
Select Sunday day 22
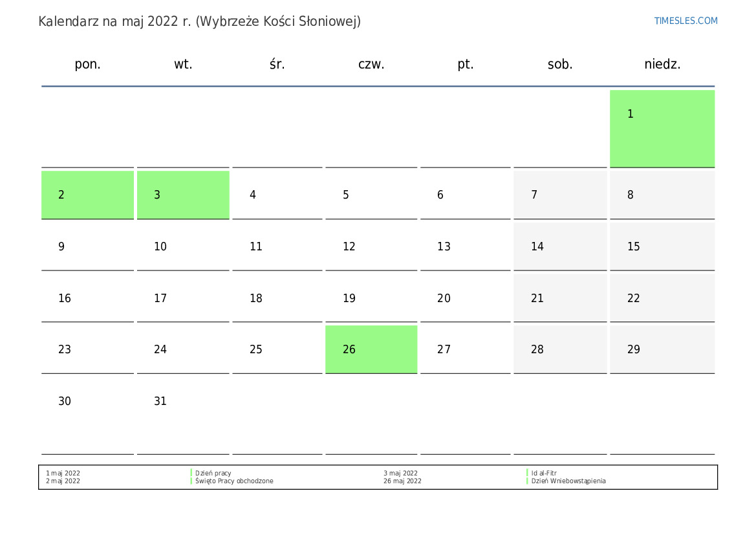(662, 298)
